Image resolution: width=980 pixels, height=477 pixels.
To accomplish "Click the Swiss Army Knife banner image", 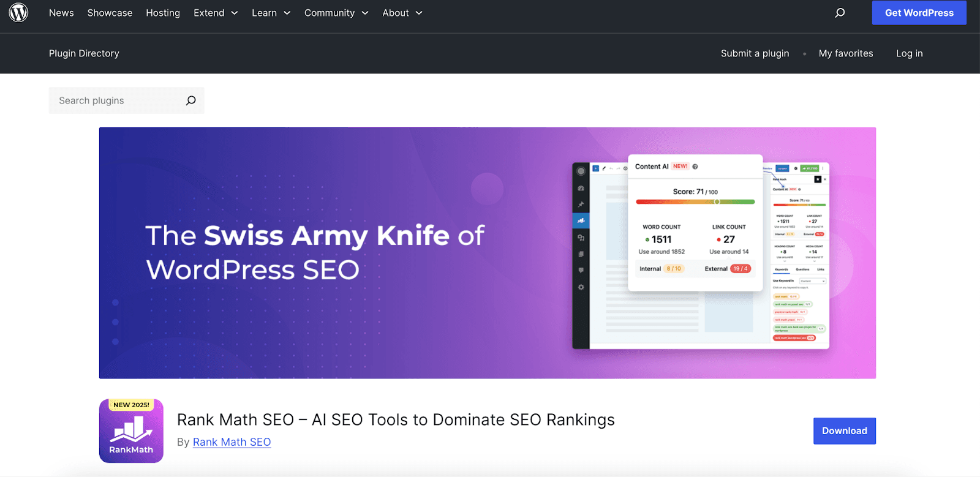I will (x=488, y=253).
